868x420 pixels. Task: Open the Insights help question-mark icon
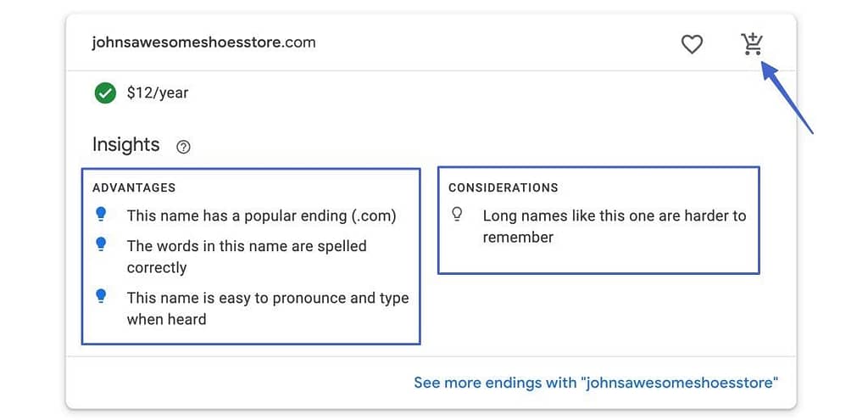(183, 147)
